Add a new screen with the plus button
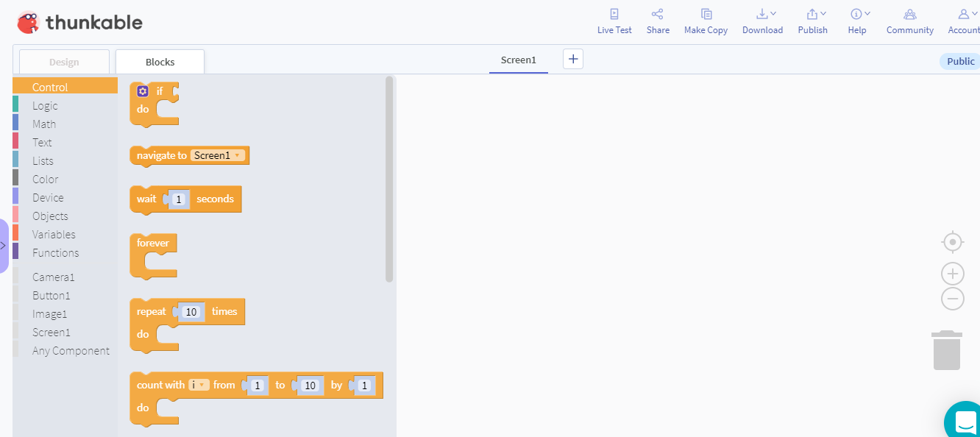This screenshot has height=437, width=980. coord(573,58)
